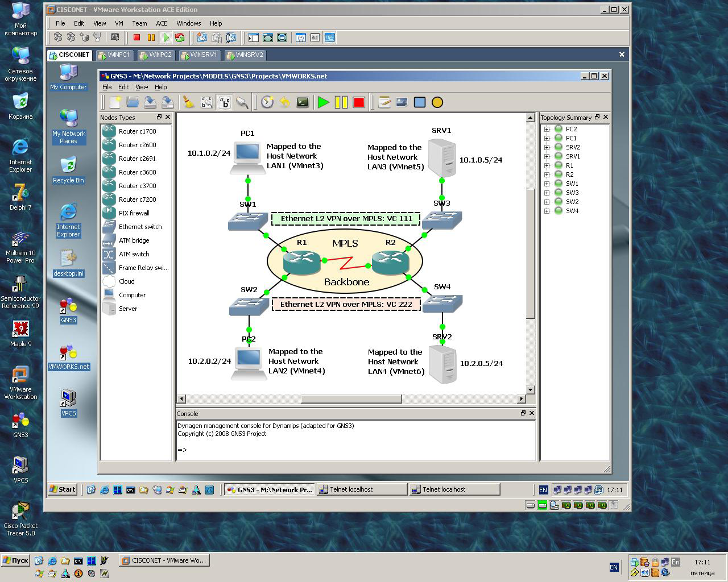728x582 pixels.
Task: Click the add note icon in GNS3 toolbar
Action: [384, 102]
